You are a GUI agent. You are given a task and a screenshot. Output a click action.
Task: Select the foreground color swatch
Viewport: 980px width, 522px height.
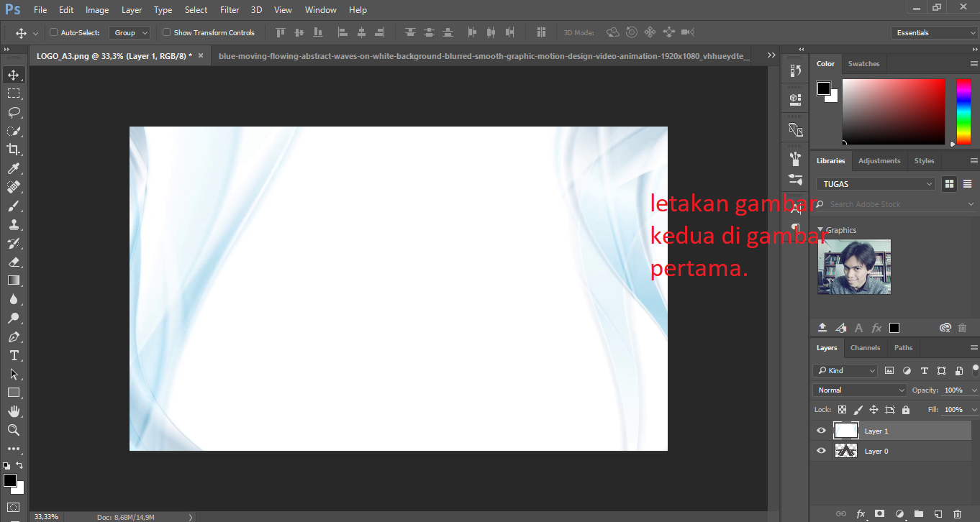[x=12, y=479]
